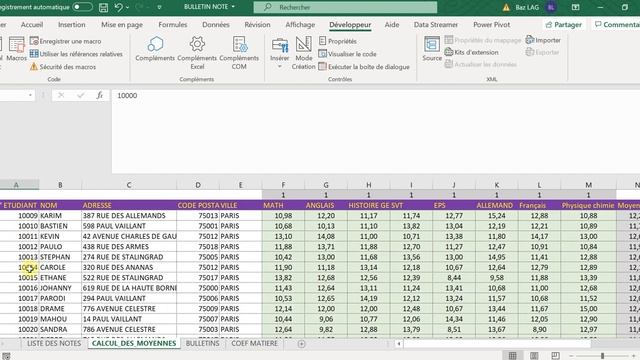Open the Compléments add-ins icon
Viewport: 640px width, 360px height.
pyautogui.click(x=155, y=49)
